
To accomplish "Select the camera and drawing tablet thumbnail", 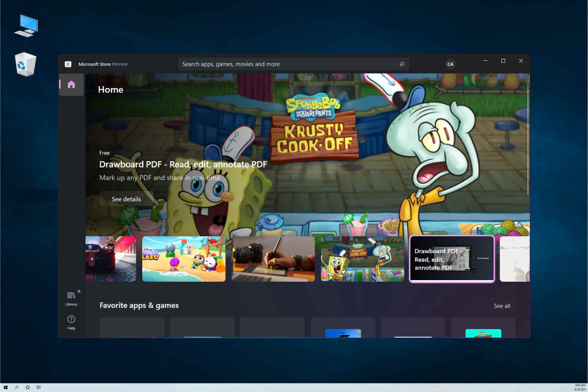I will click(273, 259).
